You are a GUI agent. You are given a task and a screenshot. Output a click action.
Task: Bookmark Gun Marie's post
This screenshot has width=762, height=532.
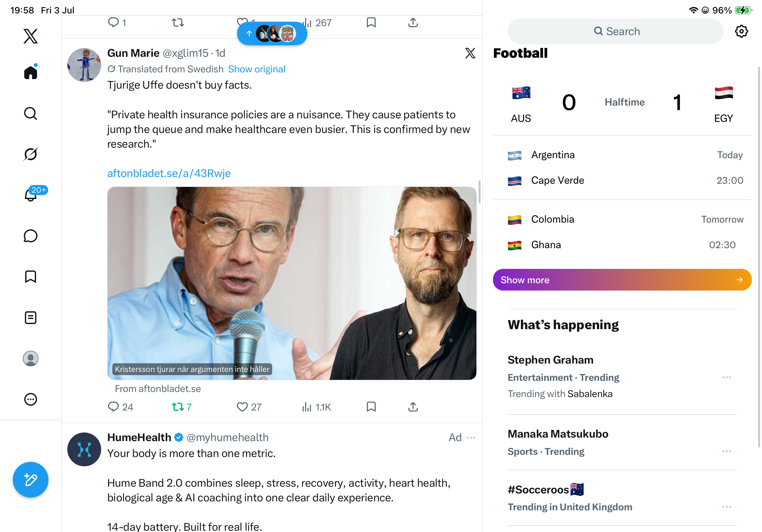(371, 407)
